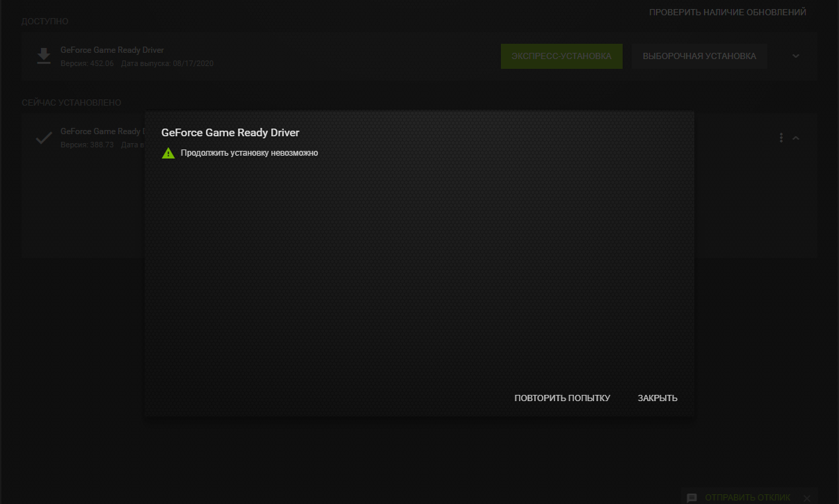Click the green warning triangle icon
This screenshot has height=504, width=839.
tap(168, 153)
